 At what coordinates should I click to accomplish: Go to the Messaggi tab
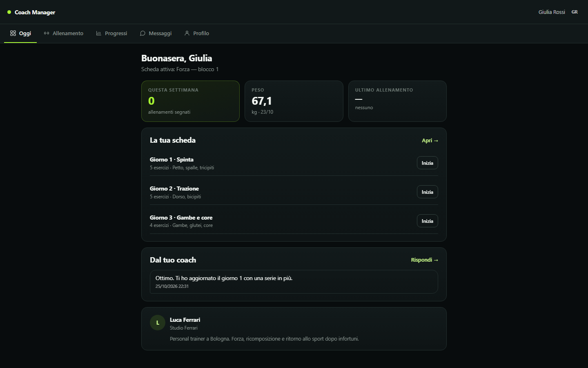click(156, 34)
